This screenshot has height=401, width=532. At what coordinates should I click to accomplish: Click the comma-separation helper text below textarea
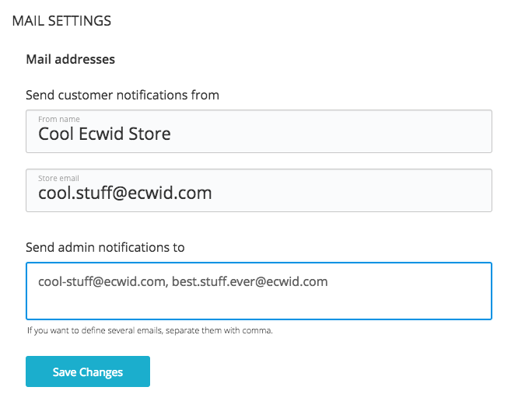tap(150, 330)
